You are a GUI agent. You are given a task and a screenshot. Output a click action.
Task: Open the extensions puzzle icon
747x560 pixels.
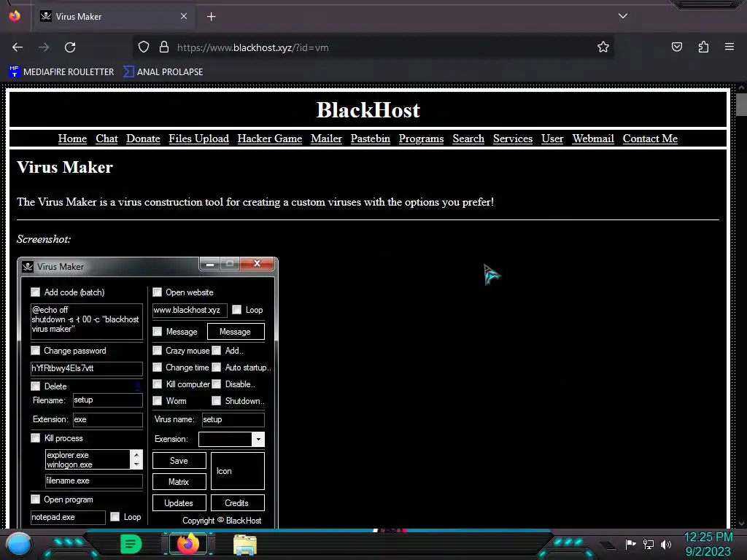click(x=703, y=47)
